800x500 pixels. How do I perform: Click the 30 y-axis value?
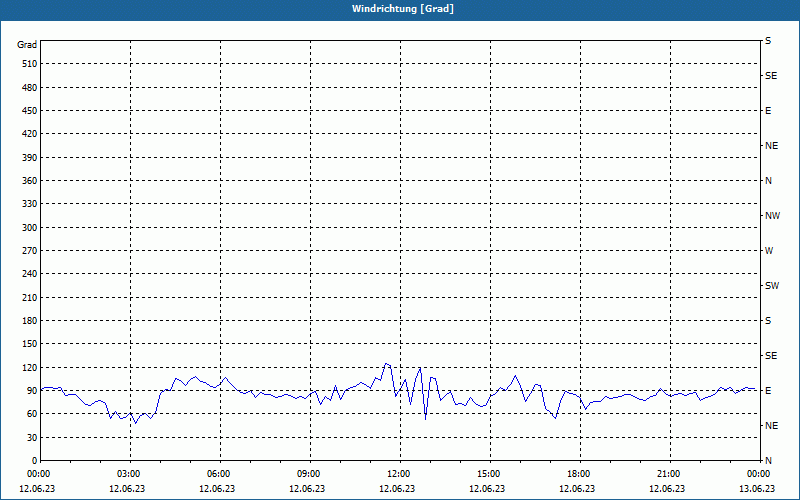tap(32, 437)
